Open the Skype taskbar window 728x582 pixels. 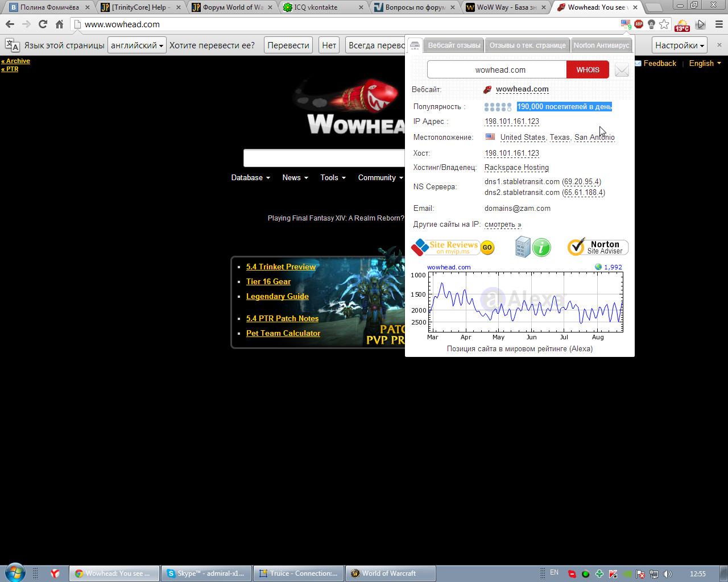point(207,573)
